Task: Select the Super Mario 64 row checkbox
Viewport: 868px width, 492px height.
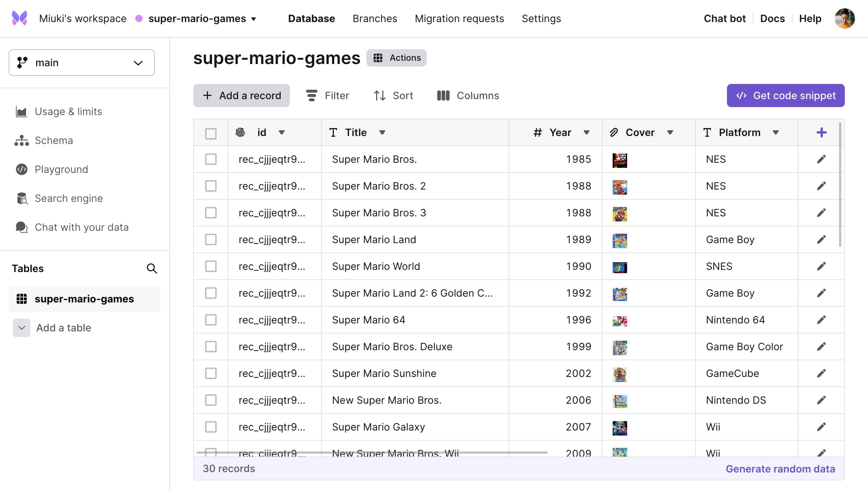Action: point(211,320)
